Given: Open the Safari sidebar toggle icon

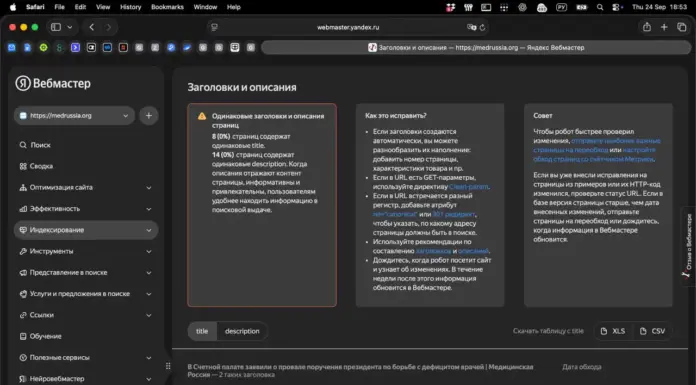Looking at the screenshot, I should [56, 27].
